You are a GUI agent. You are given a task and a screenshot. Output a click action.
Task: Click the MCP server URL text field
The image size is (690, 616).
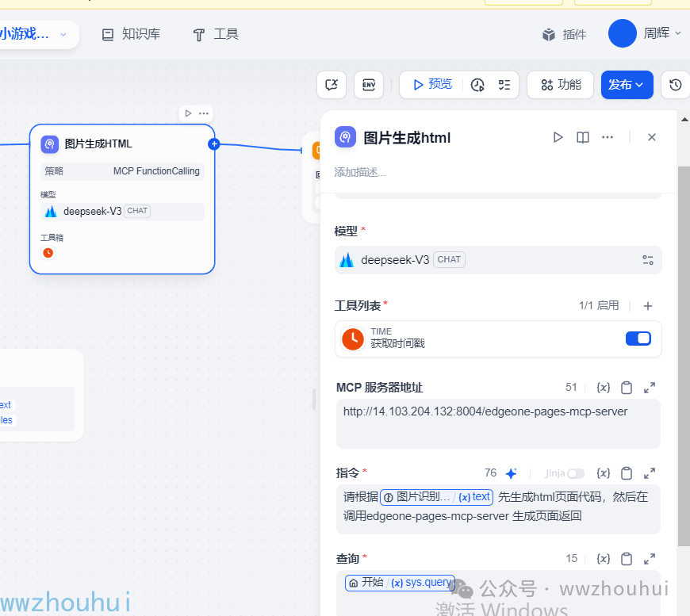(x=498, y=423)
